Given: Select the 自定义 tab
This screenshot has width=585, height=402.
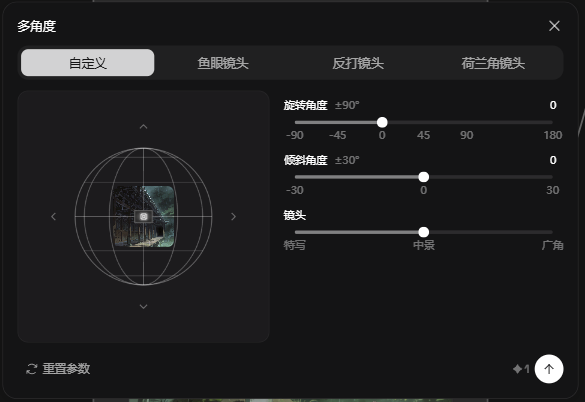Looking at the screenshot, I should click(87, 63).
